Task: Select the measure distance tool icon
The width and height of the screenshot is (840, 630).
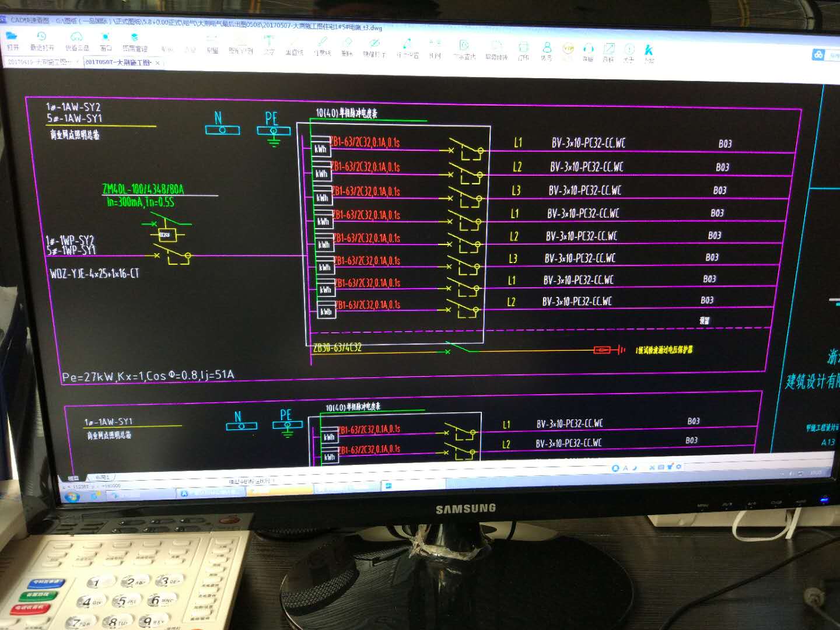Action: coord(407,44)
